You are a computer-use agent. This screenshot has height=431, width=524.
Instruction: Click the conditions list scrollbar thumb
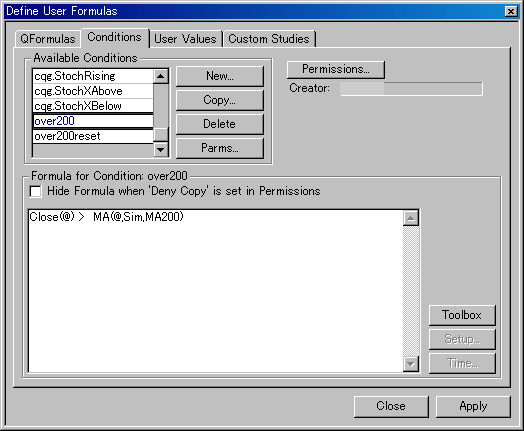(161, 135)
